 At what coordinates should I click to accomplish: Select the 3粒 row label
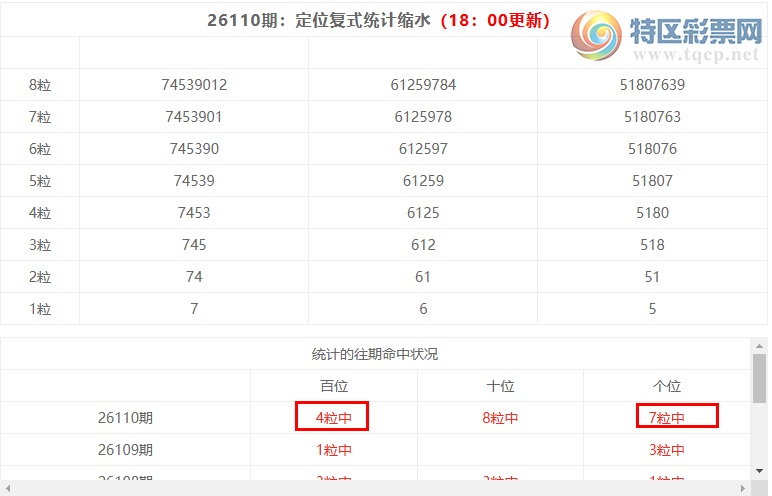point(40,245)
